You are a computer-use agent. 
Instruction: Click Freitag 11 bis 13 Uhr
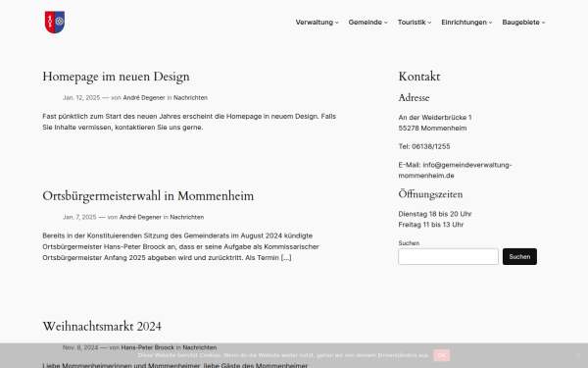431,225
